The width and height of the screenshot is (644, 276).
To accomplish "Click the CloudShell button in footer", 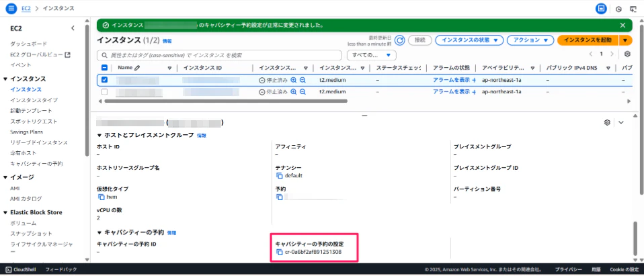I will coord(22,269).
